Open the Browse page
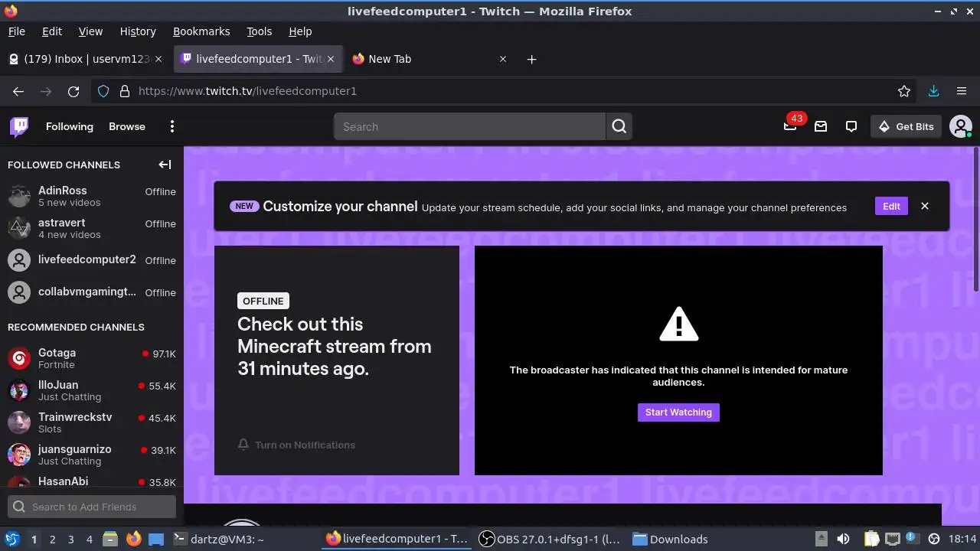This screenshot has width=980, height=551. tap(127, 126)
